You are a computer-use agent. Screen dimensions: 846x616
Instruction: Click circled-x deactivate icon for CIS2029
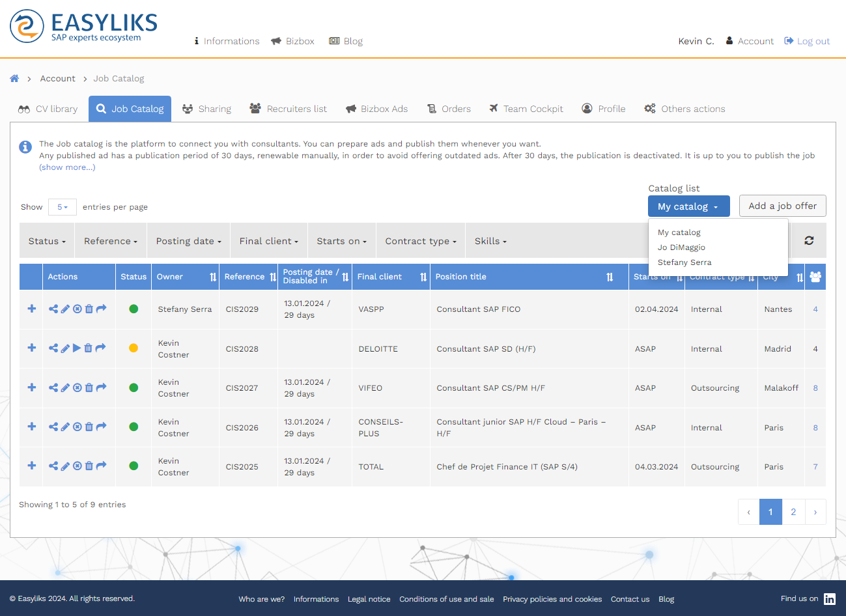point(78,309)
